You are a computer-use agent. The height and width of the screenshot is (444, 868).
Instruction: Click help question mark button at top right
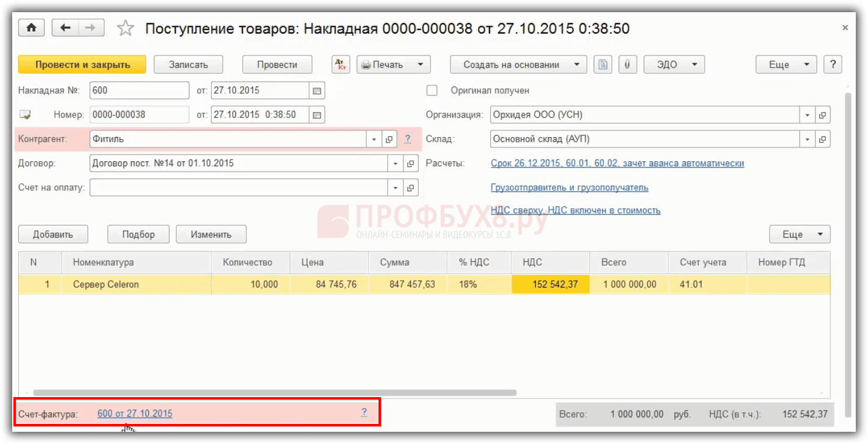click(833, 65)
